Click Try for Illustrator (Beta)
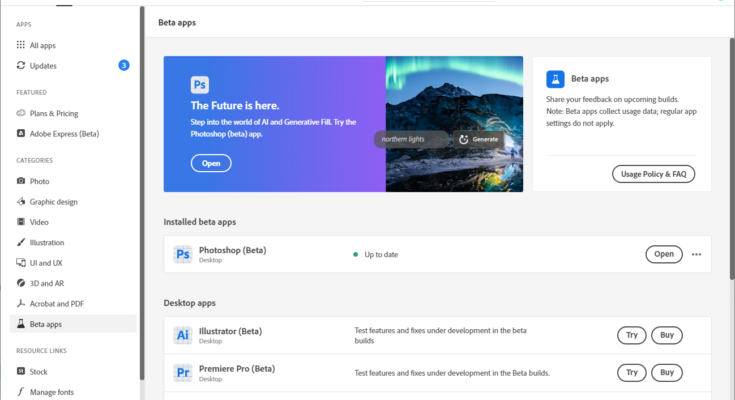The height and width of the screenshot is (400, 735). [x=631, y=335]
